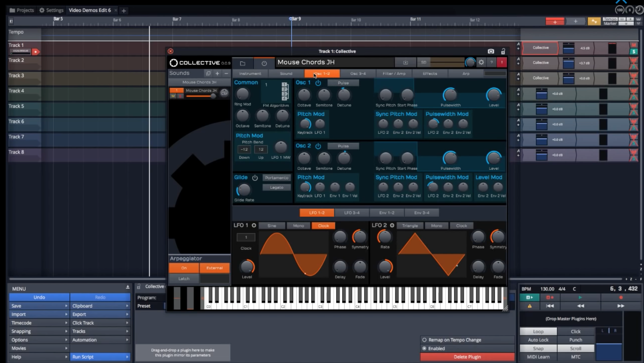Switch to Effects tab

tap(430, 74)
